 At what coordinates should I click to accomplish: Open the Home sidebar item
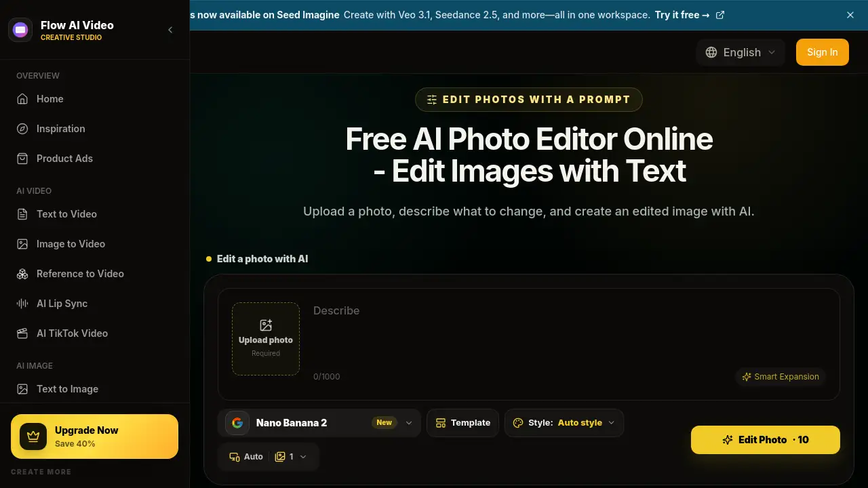pyautogui.click(x=94, y=99)
